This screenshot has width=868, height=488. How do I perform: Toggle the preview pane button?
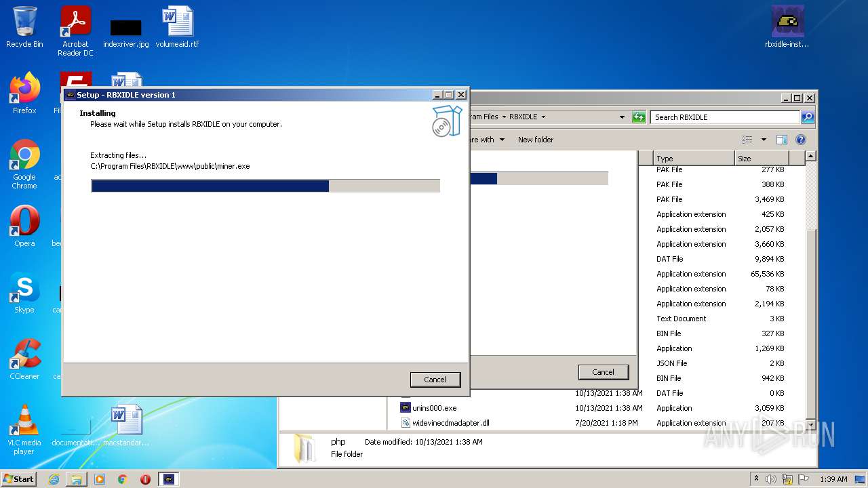(x=781, y=140)
